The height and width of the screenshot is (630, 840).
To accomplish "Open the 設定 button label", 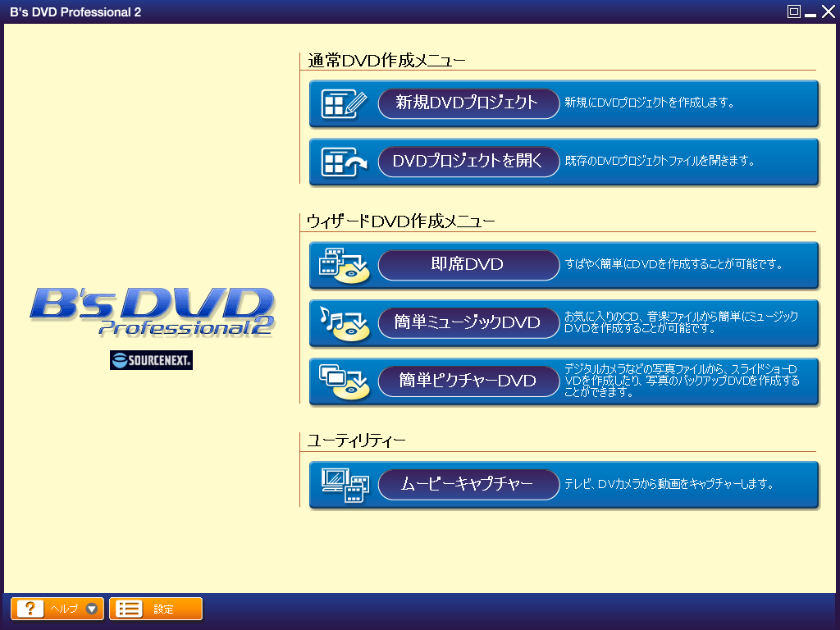I will click(x=163, y=609).
